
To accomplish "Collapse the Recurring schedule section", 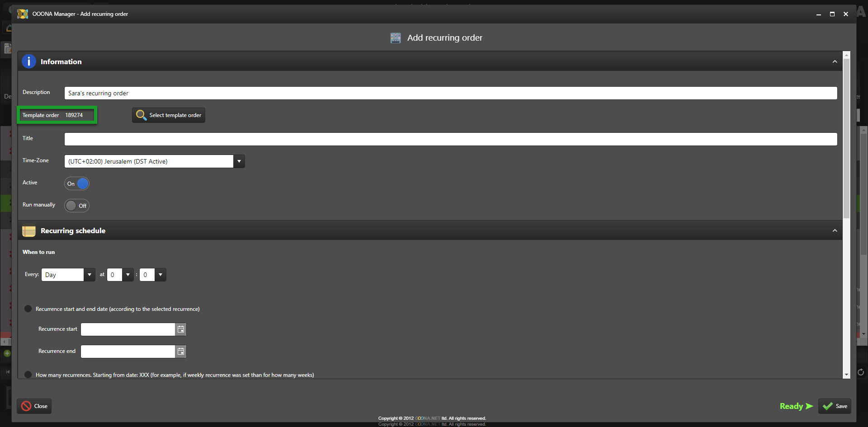I will (835, 231).
